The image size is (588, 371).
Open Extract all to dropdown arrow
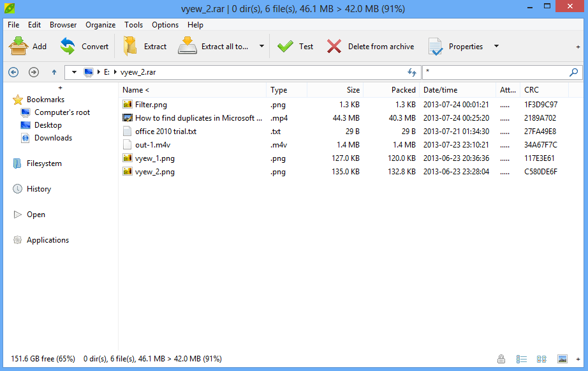[261, 46]
